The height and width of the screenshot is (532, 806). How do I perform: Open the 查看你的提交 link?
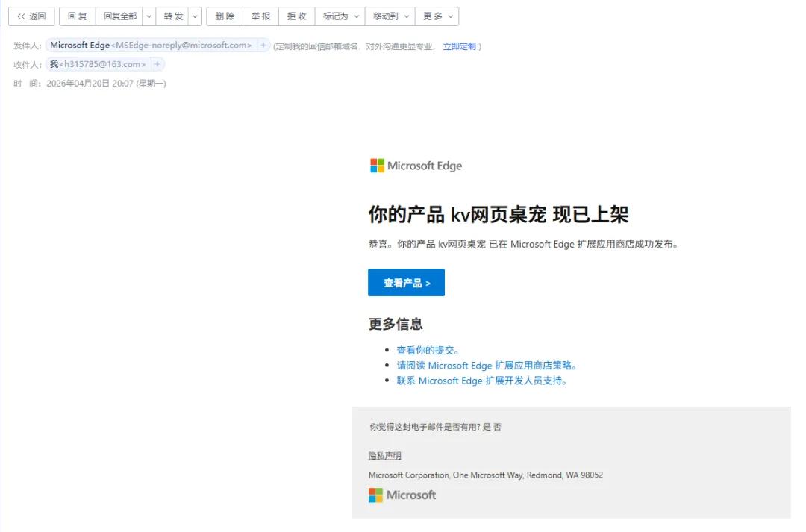coord(428,350)
